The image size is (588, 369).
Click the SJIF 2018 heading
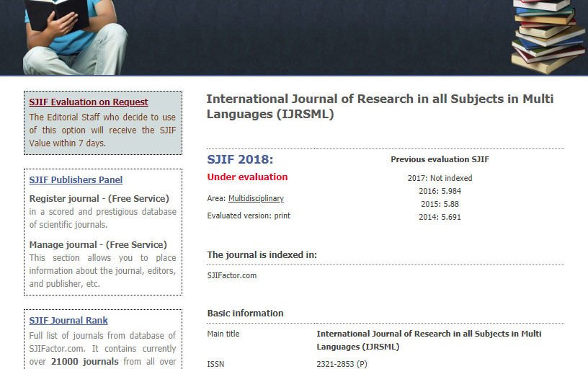coord(240,159)
